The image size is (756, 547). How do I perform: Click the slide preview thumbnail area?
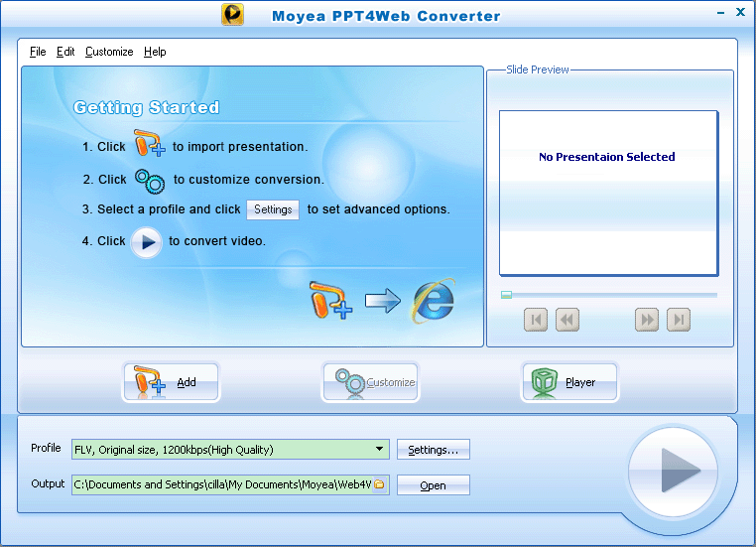coord(608,193)
